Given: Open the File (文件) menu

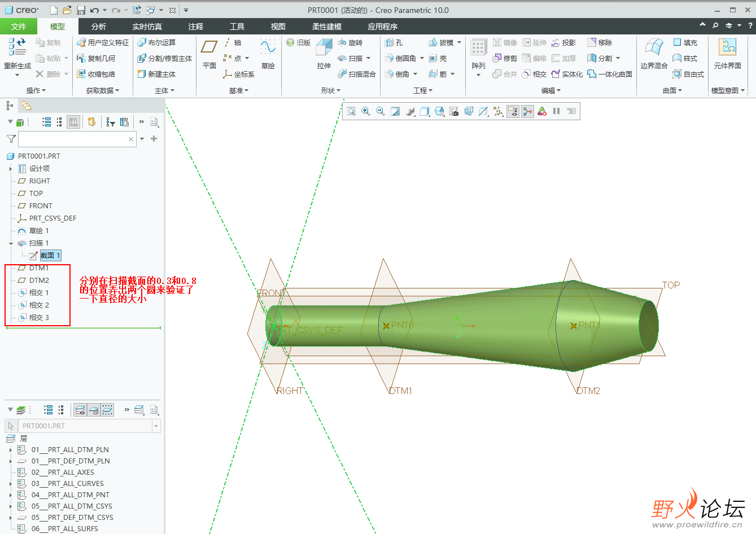Looking at the screenshot, I should click(x=19, y=27).
